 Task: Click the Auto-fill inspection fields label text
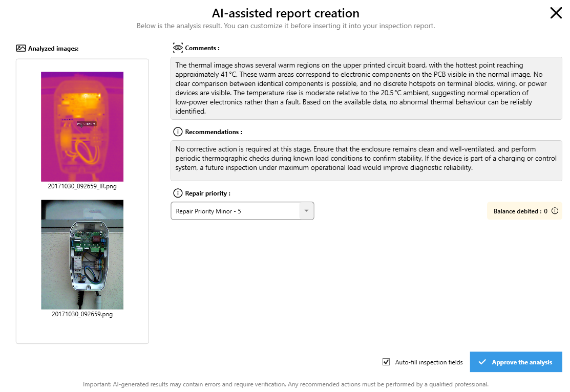[x=429, y=362]
